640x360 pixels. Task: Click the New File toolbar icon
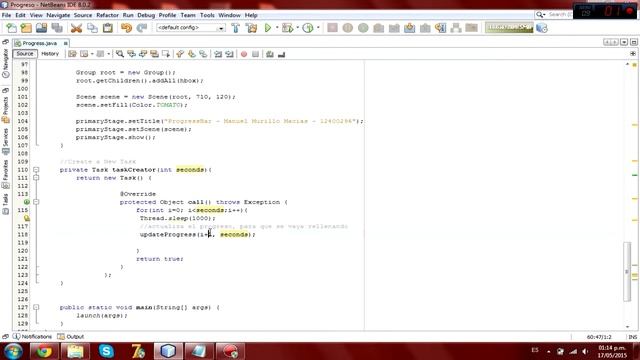11,28
